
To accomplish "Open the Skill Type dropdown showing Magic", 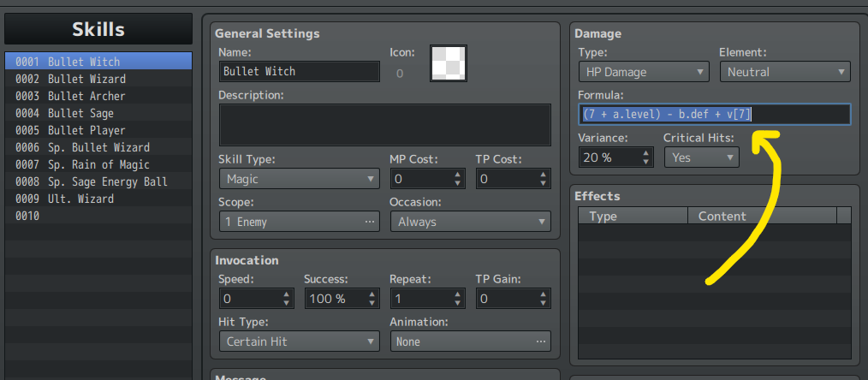I will 300,179.
